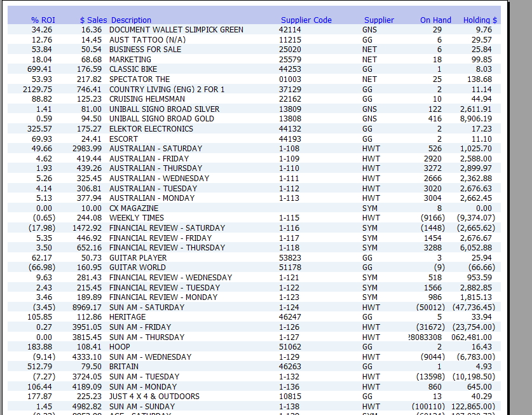Viewport: 532px width, 415px height.
Task: Click the GUITAR WORLD description
Action: (x=137, y=268)
